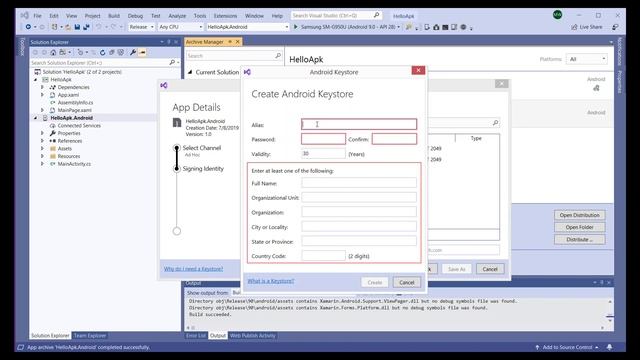
Task: Click the Live Share icon
Action: tap(574, 27)
